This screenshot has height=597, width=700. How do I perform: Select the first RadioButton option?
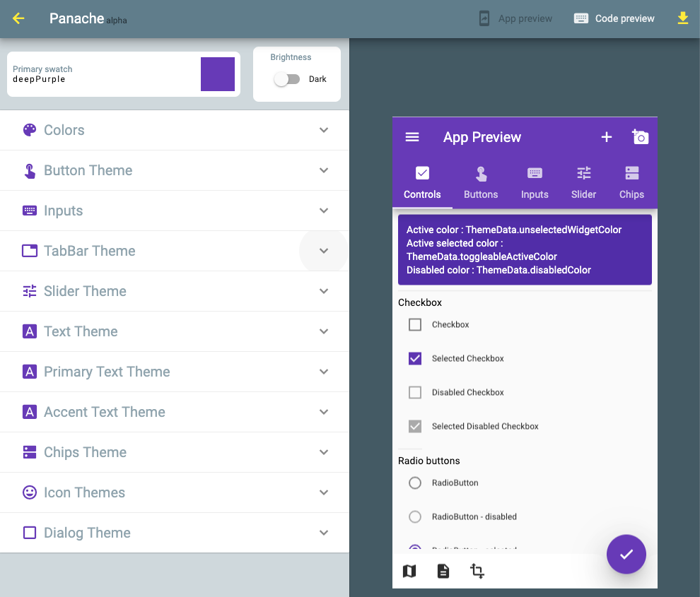[x=415, y=483]
